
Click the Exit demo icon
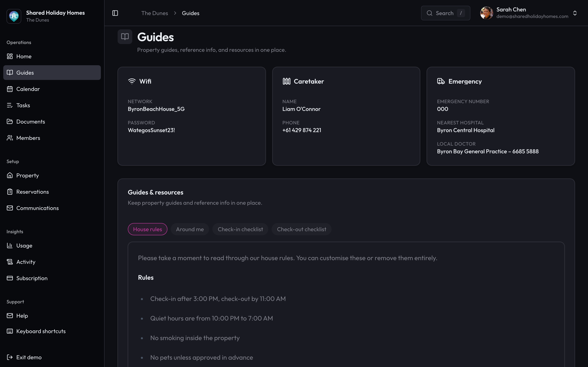10,357
